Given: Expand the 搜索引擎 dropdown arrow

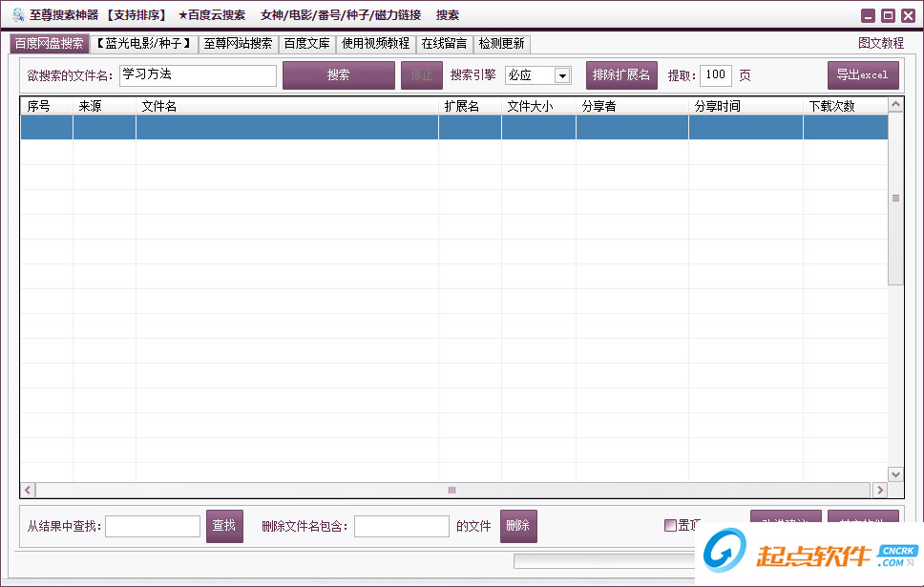Looking at the screenshot, I should coord(562,75).
